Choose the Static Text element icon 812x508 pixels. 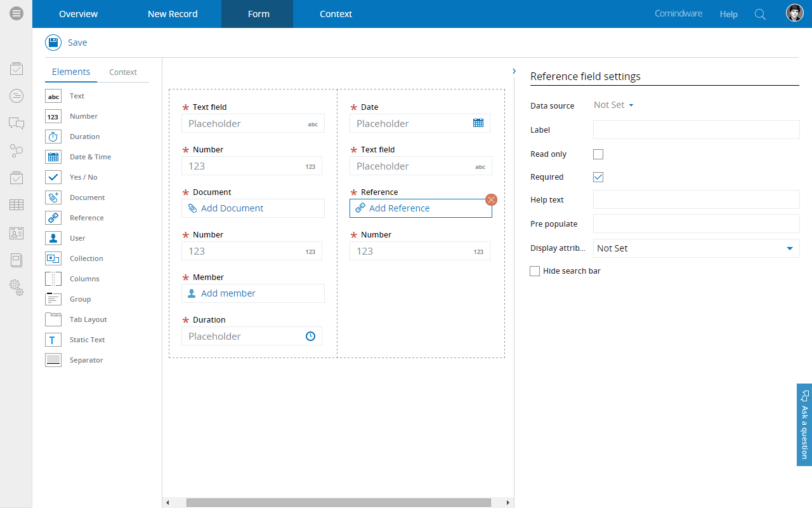pyautogui.click(x=53, y=340)
